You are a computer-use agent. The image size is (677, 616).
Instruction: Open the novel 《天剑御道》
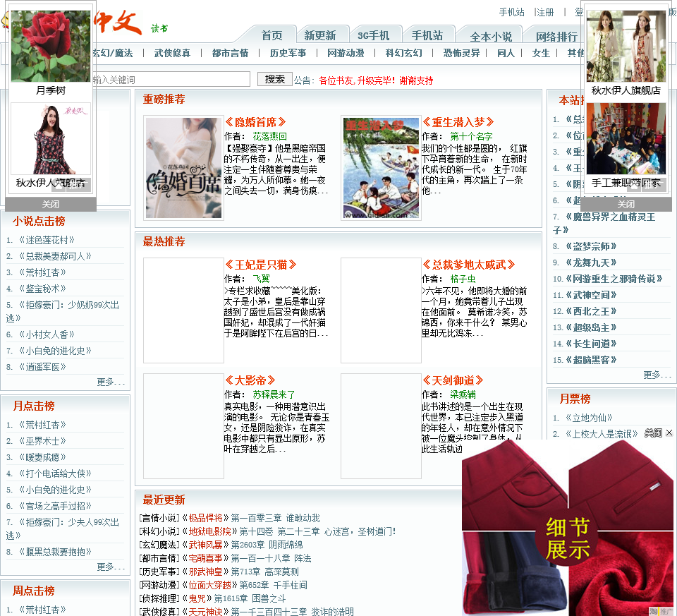click(x=453, y=380)
